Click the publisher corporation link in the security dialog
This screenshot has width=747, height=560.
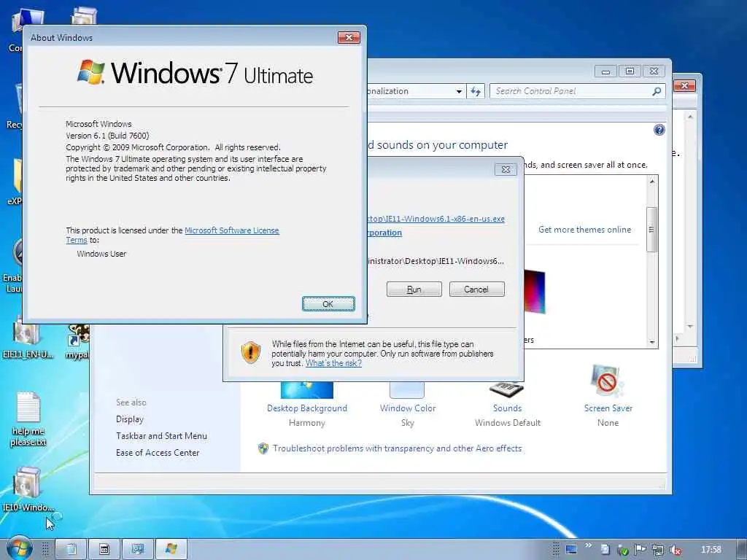click(x=384, y=233)
